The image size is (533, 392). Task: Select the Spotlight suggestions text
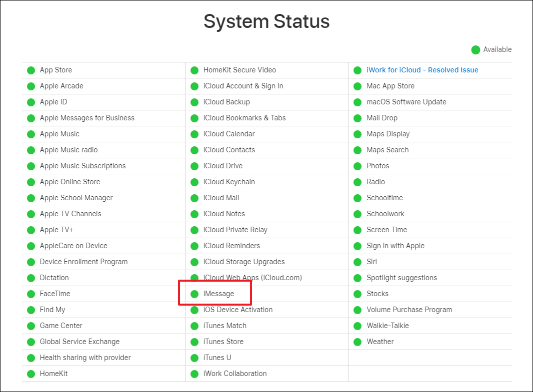click(401, 278)
